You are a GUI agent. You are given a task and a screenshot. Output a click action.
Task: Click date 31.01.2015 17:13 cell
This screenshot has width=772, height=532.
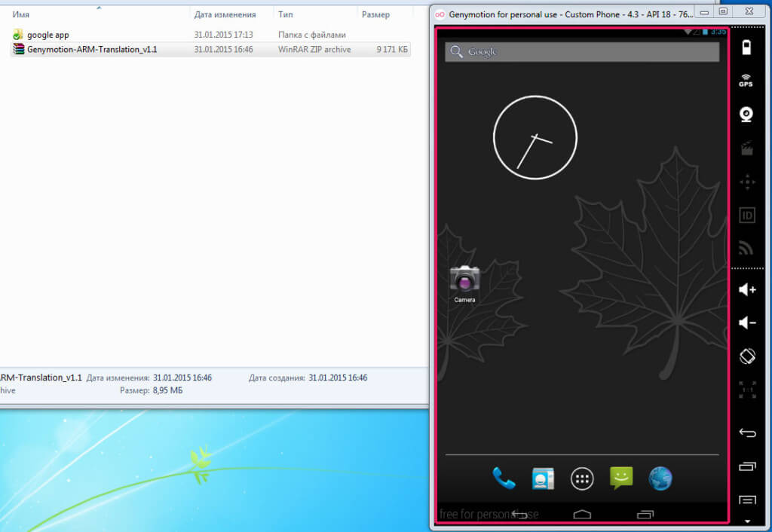coord(223,35)
